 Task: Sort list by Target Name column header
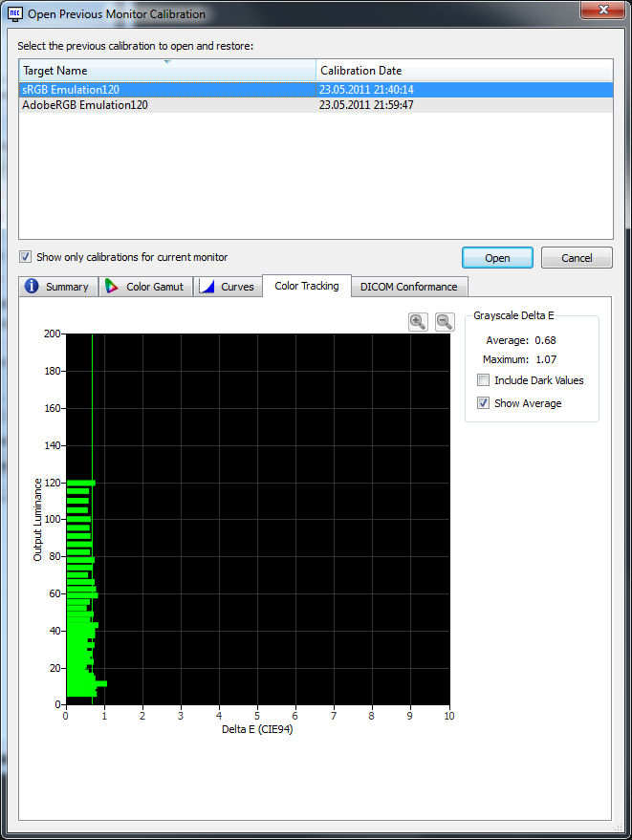(x=167, y=71)
